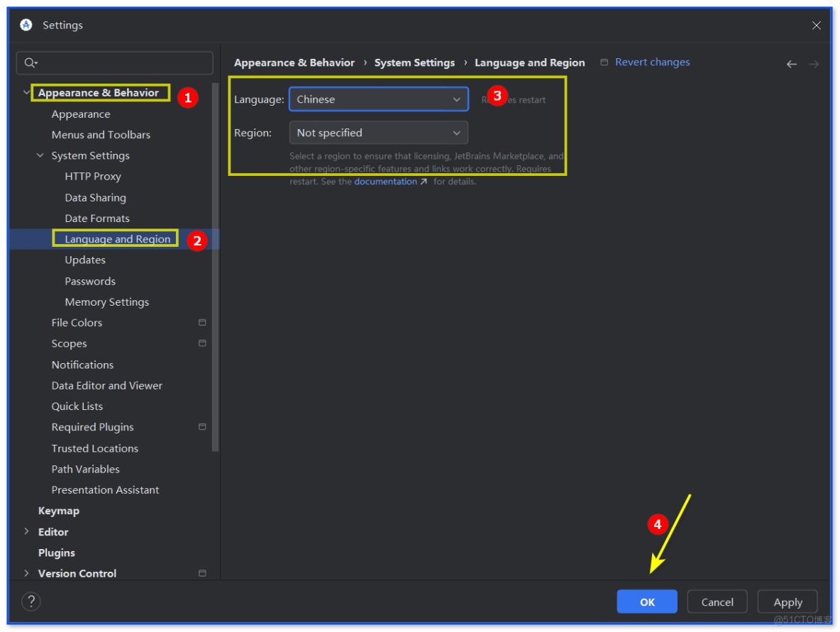Confirm settings with the OK button
This screenshot has width=840, height=632.
tap(646, 601)
